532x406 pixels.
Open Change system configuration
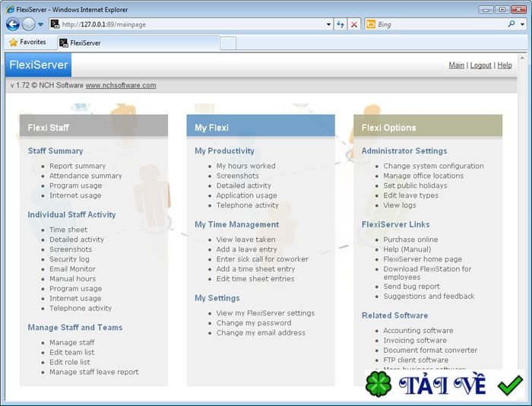434,166
